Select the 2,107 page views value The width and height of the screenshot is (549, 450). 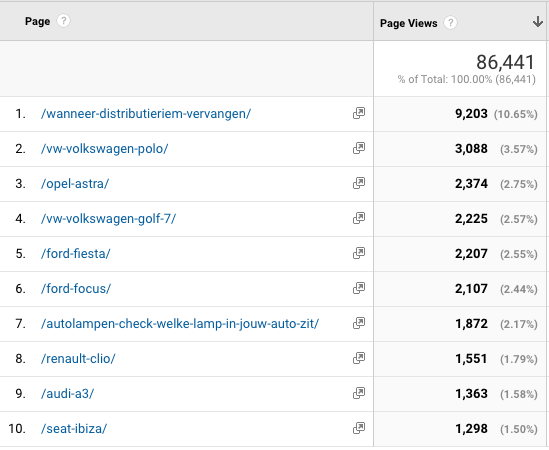point(471,289)
